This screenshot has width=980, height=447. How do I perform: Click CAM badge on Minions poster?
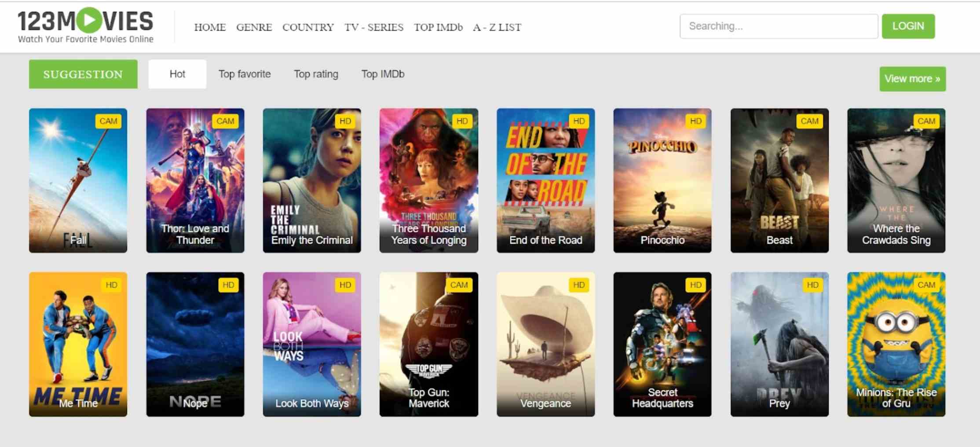(926, 285)
